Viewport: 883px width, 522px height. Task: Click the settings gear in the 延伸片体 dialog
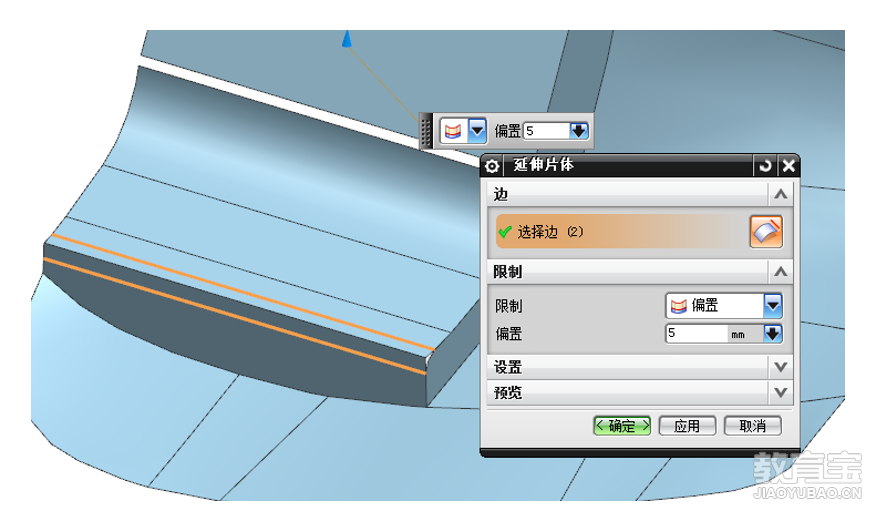coord(492,166)
